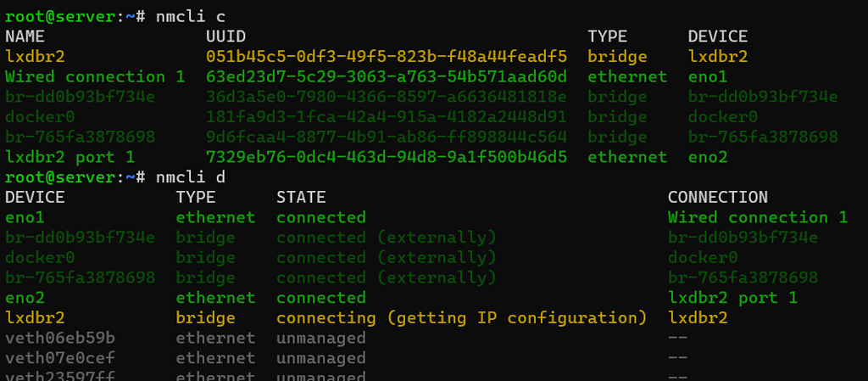The width and height of the screenshot is (868, 381).
Task: Select UUID 181fa9d3 for docker0
Action: coord(387,117)
